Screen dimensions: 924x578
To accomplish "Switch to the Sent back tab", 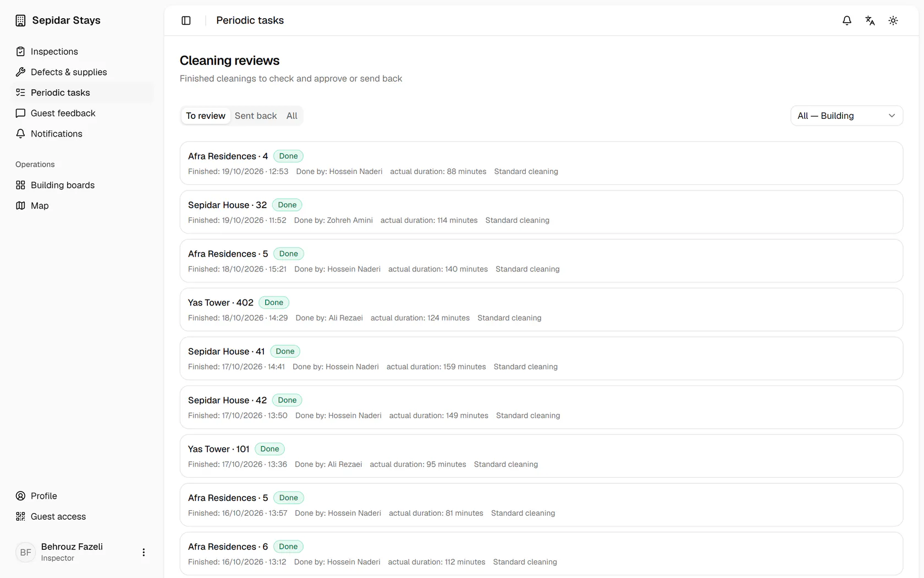I will tap(256, 116).
